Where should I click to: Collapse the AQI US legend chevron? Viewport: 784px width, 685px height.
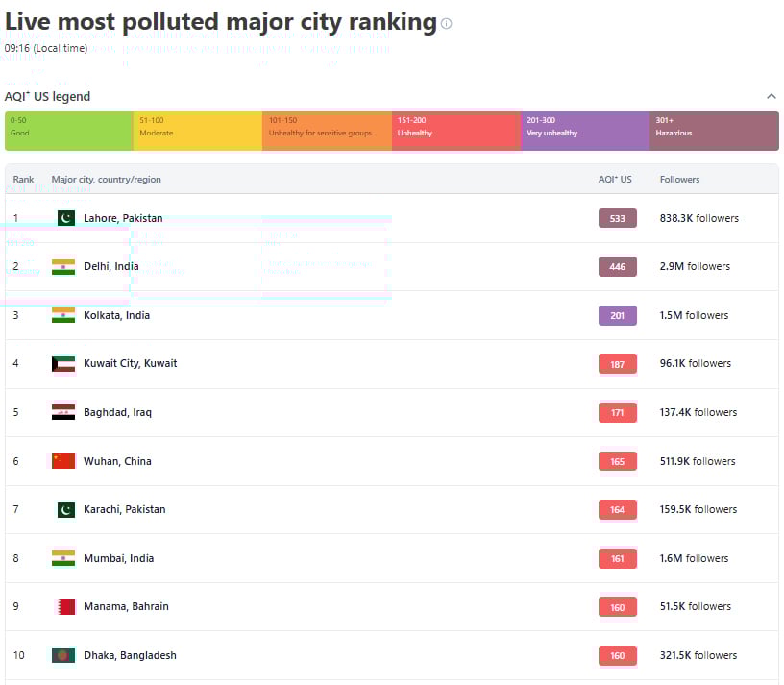pos(771,96)
